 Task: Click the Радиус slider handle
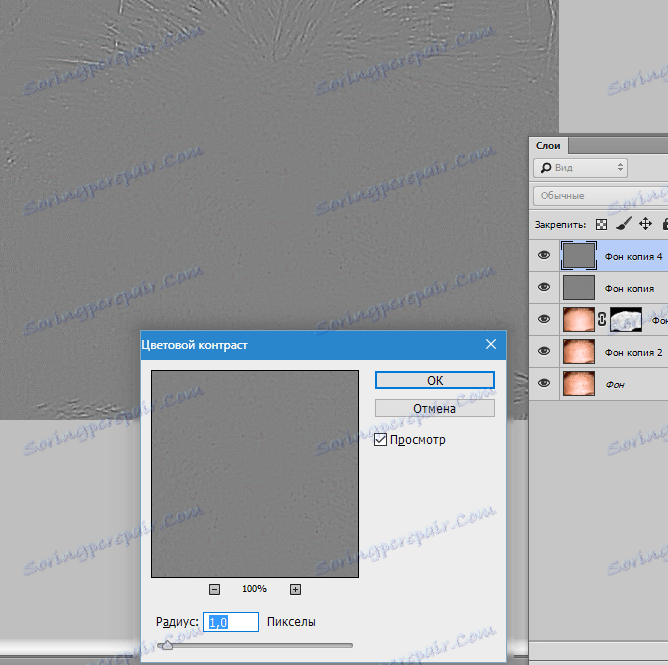tap(167, 645)
